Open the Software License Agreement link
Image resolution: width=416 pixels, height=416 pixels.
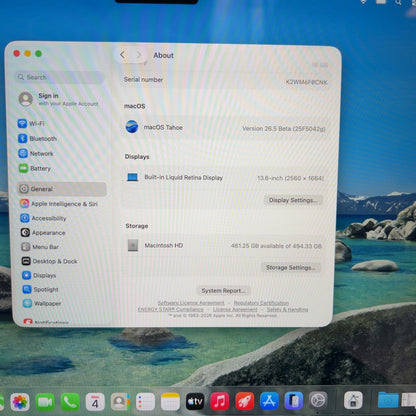coord(191,303)
